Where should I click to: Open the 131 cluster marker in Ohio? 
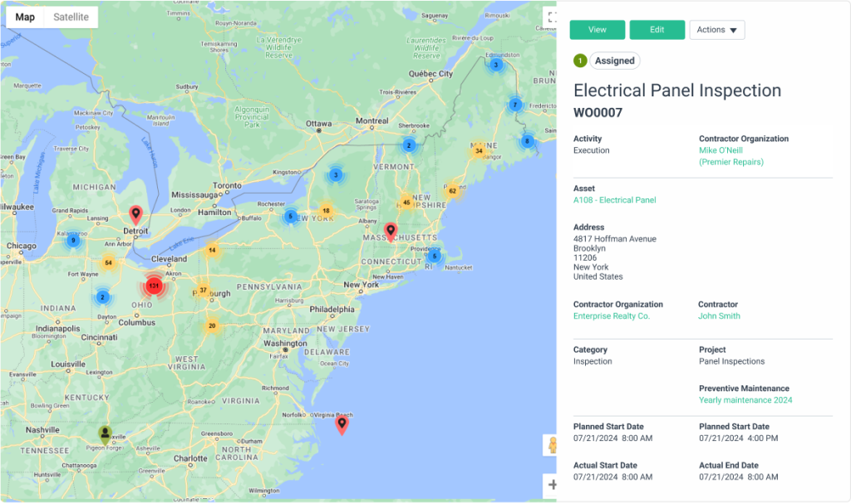(155, 286)
